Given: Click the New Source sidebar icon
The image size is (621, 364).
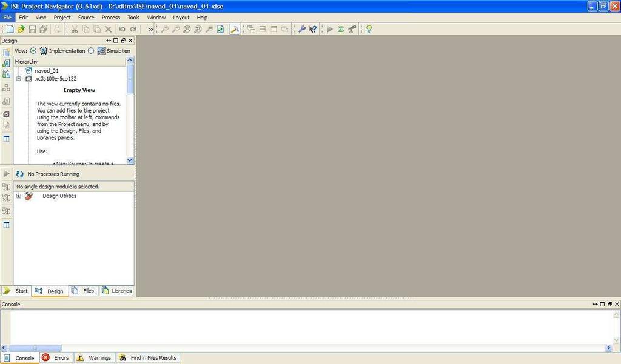Looking at the screenshot, I should (6, 52).
